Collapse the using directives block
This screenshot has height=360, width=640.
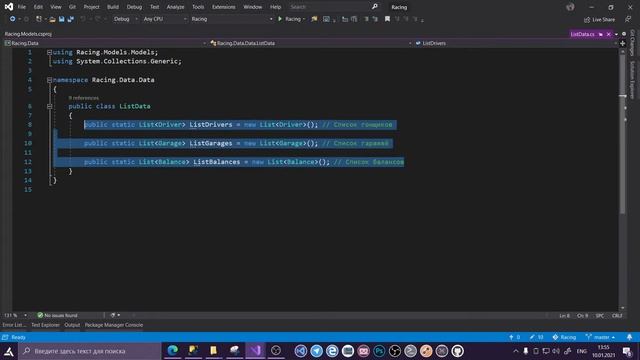pyautogui.click(x=49, y=52)
